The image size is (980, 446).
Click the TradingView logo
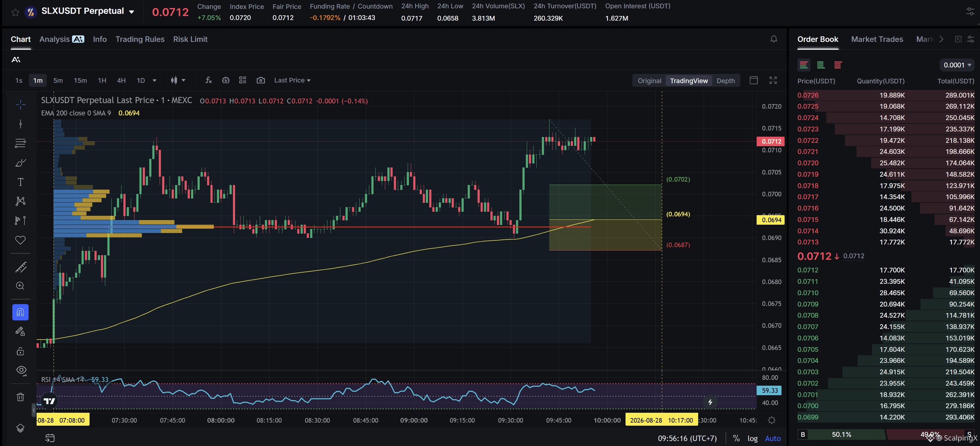click(x=50, y=401)
